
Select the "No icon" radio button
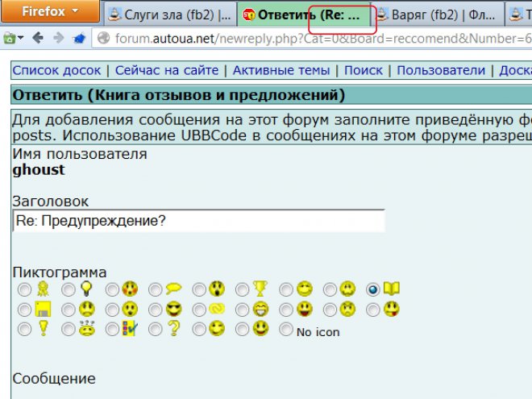[x=286, y=329]
